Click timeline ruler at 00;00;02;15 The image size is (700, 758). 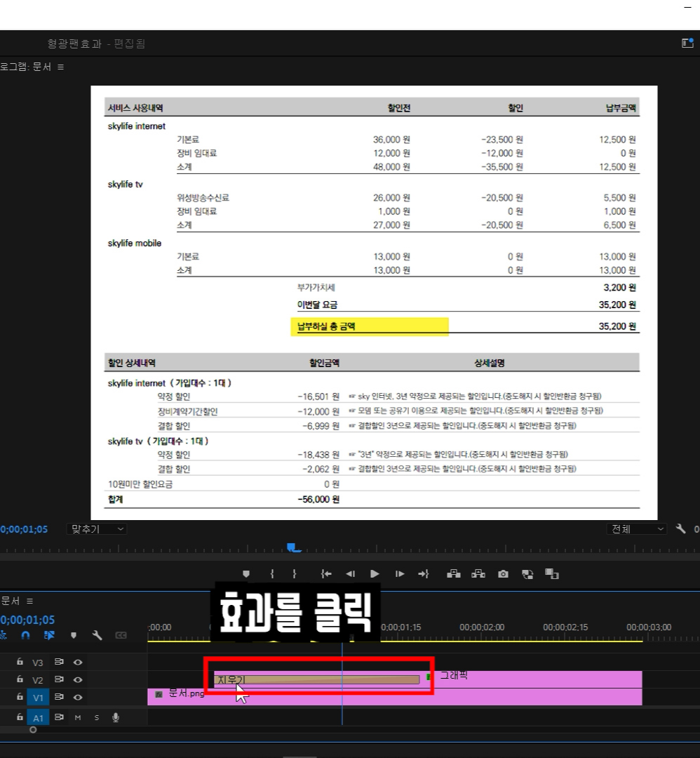tap(565, 627)
